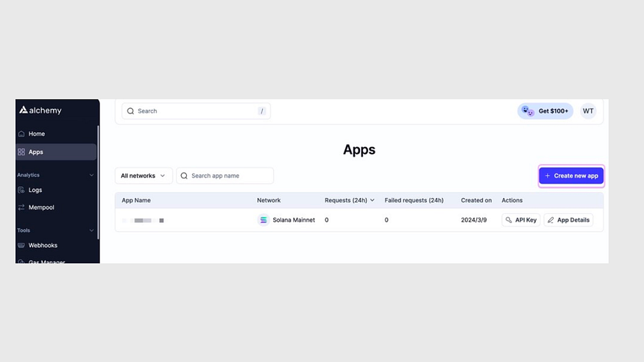
Task: Click the Solana Mainnet network text
Action: (x=294, y=220)
